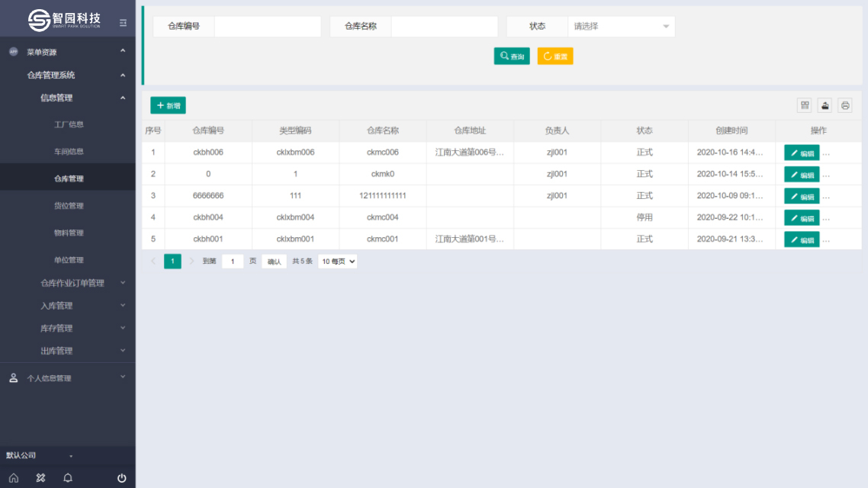The width and height of the screenshot is (868, 488).
Task: Click the 新增 add button
Action: pyautogui.click(x=168, y=105)
